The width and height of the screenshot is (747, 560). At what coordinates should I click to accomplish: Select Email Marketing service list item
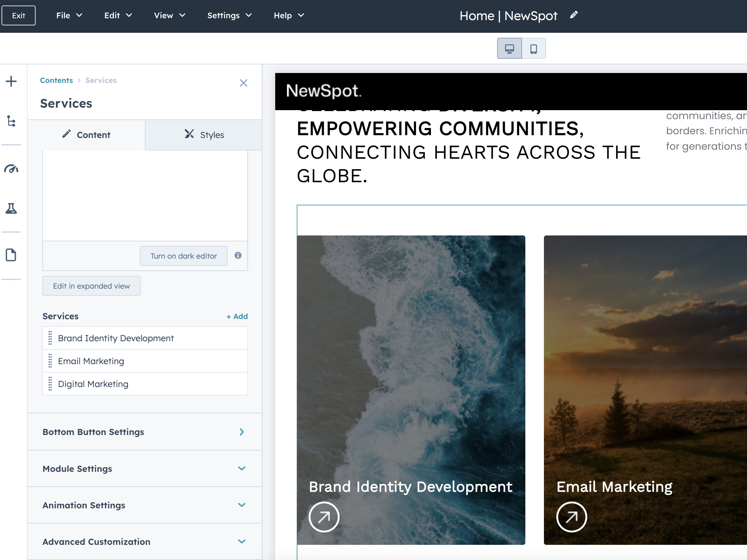(145, 361)
